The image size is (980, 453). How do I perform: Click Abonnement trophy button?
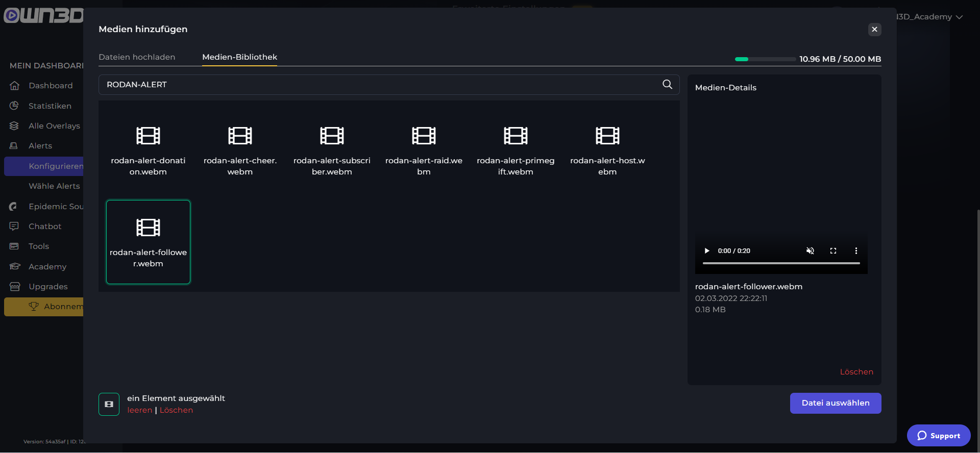44,307
